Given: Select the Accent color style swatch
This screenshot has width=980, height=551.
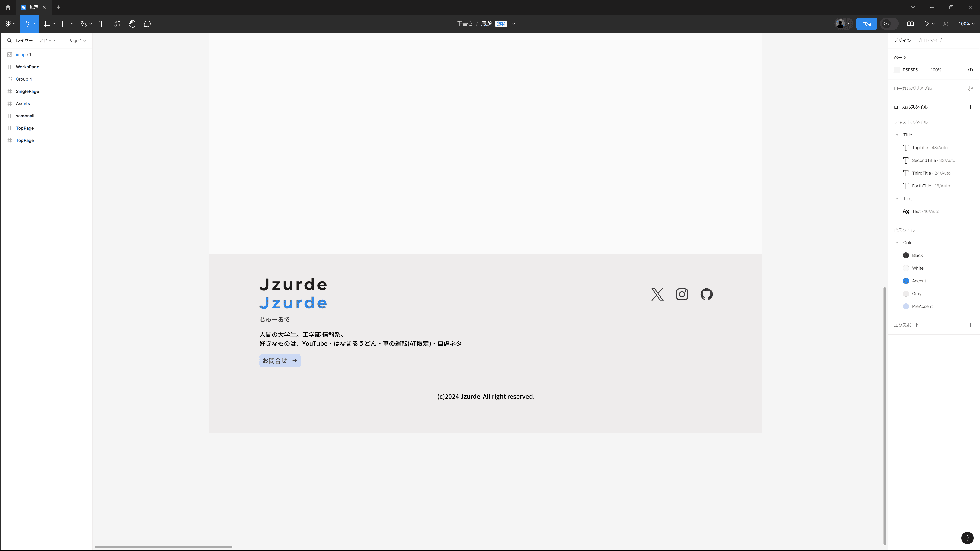Looking at the screenshot, I should click(906, 281).
